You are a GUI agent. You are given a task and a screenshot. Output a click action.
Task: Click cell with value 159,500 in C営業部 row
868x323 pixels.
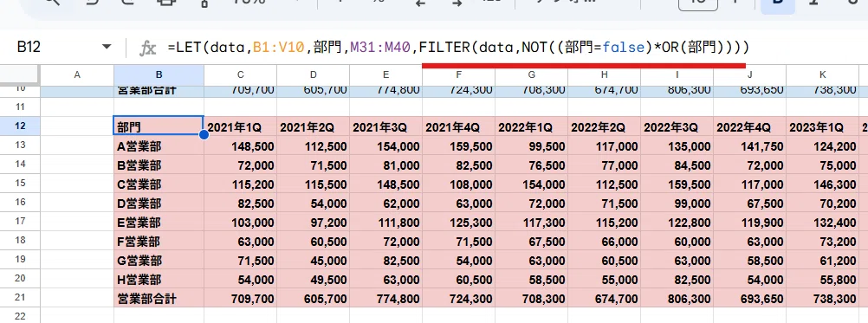pos(677,184)
